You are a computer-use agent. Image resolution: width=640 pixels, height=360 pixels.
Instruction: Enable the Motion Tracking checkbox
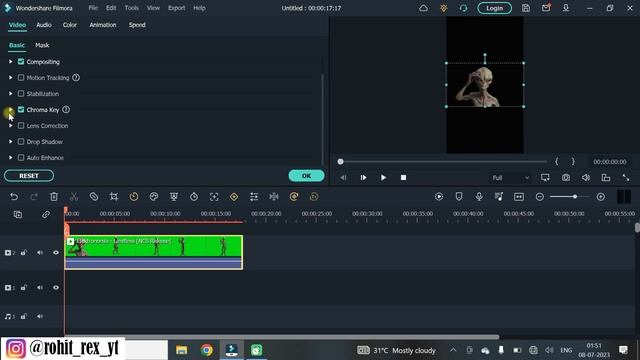[x=21, y=78]
